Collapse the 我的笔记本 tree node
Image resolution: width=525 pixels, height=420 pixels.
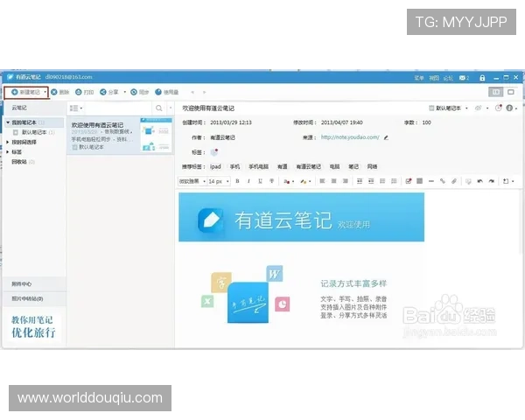(8, 122)
